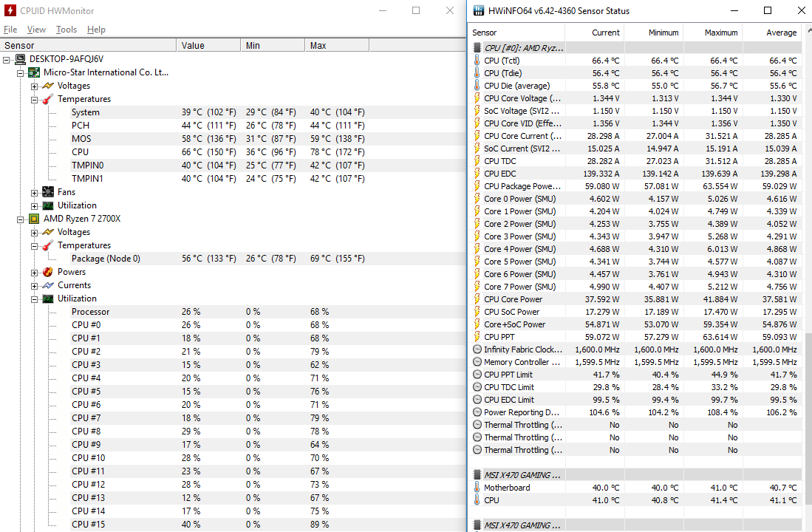This screenshot has width=812, height=532.
Task: Click Utilization graph icon under AMD Ryzen
Action: pos(48,299)
